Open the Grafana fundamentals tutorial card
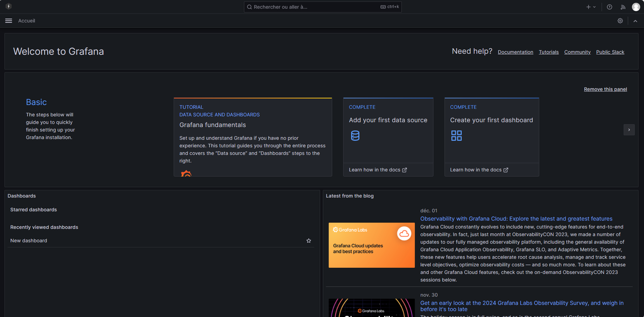The width and height of the screenshot is (644, 317). click(253, 137)
